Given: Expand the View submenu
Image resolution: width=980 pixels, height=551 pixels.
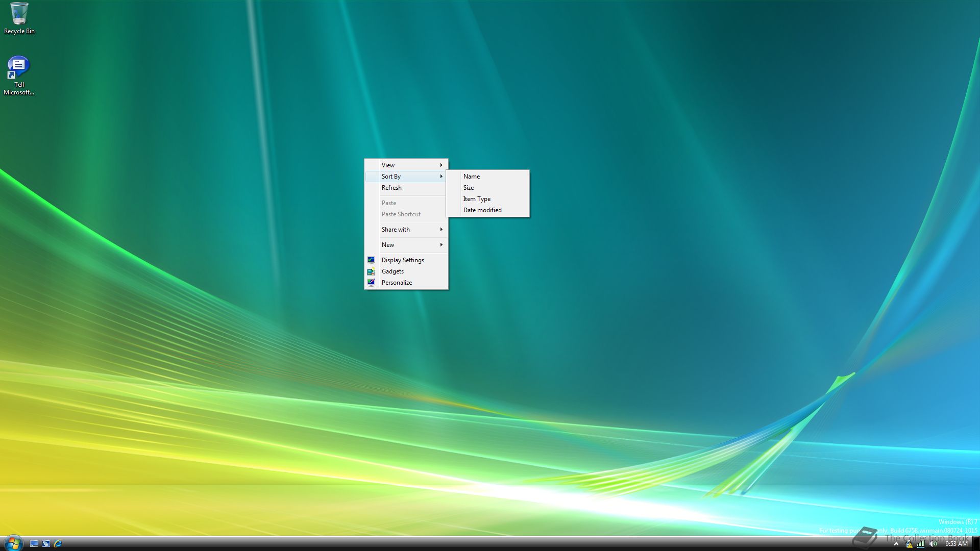Looking at the screenshot, I should (406, 165).
